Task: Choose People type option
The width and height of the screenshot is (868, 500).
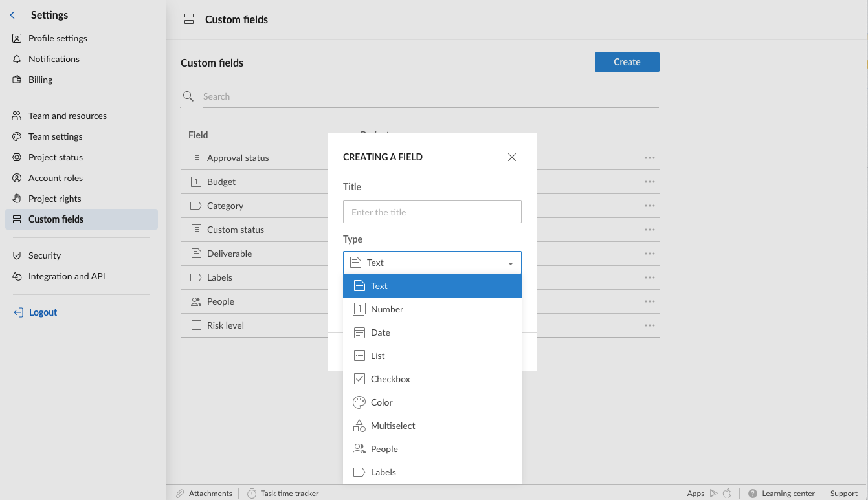Action: tap(432, 449)
